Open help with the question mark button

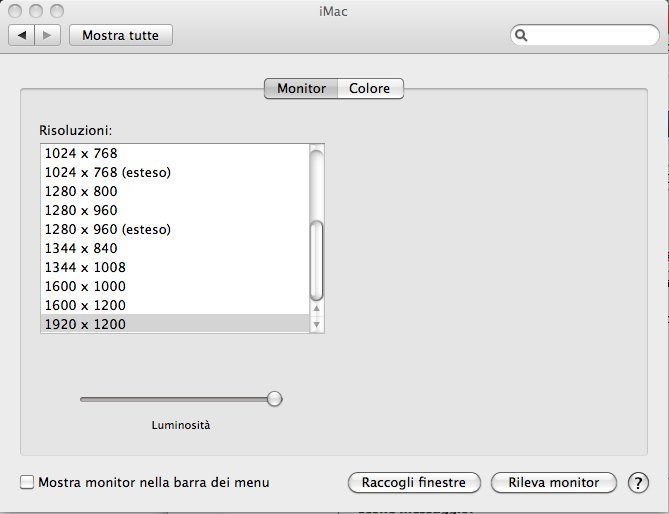tap(638, 483)
